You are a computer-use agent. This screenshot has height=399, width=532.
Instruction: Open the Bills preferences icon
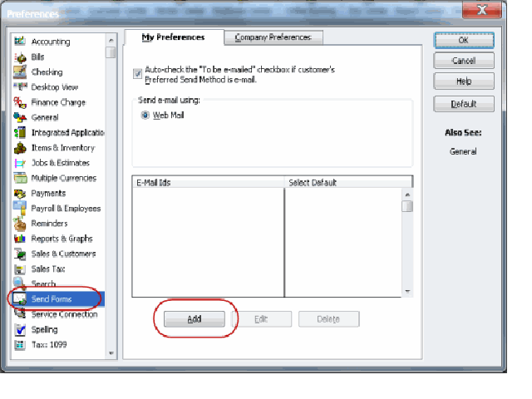pyautogui.click(x=20, y=57)
